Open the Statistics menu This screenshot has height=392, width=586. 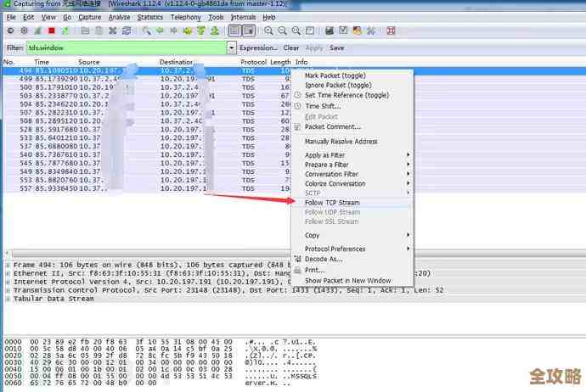coord(150,17)
